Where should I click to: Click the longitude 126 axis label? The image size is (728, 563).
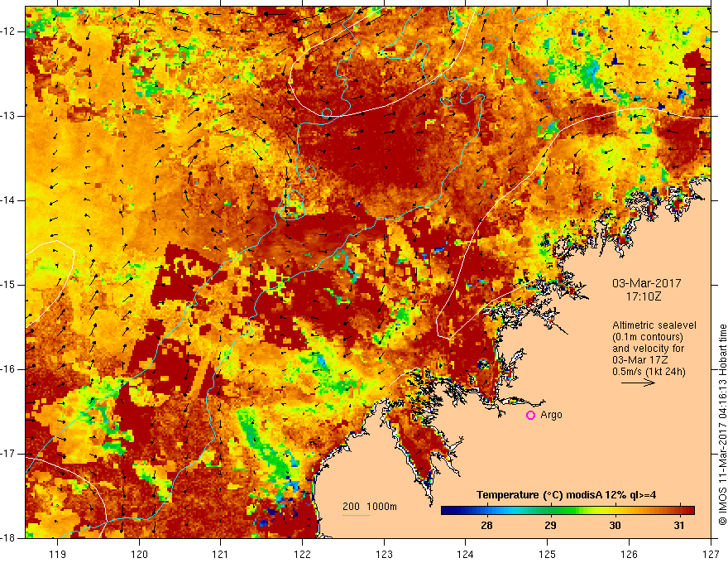pos(629,554)
